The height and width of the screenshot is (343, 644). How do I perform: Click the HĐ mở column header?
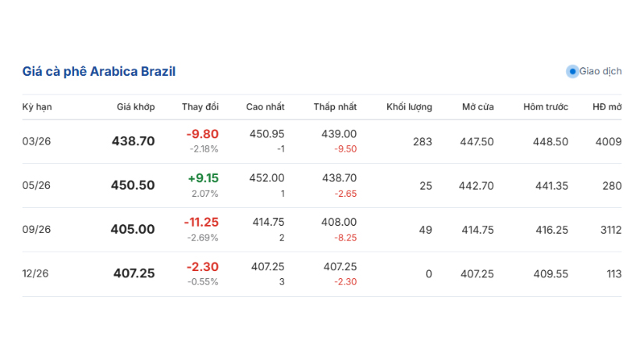click(607, 107)
